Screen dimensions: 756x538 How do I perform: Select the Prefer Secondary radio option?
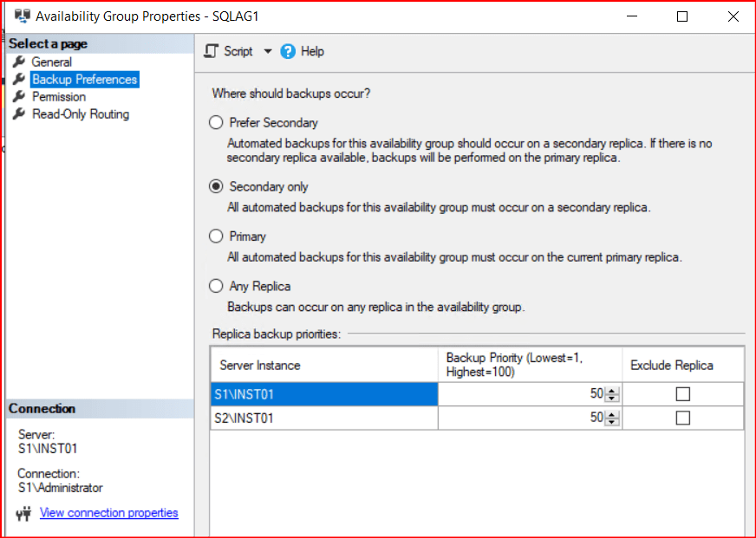[x=216, y=123]
